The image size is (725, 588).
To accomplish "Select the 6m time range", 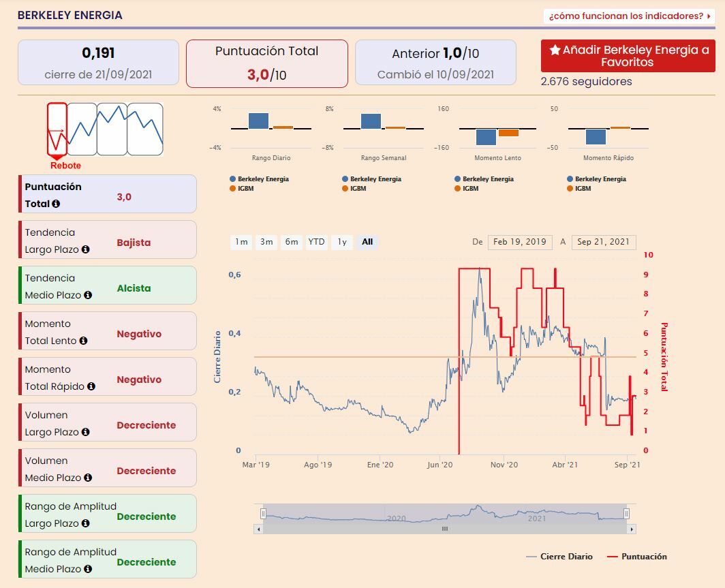I will (x=292, y=242).
